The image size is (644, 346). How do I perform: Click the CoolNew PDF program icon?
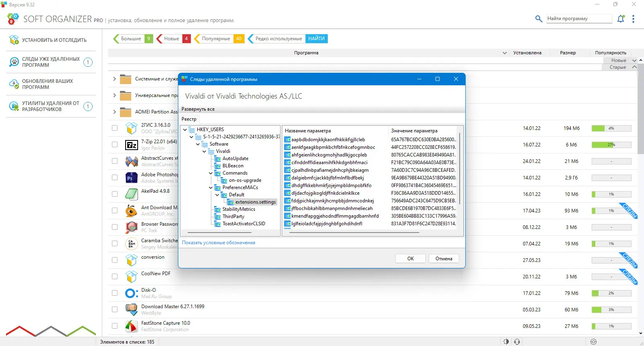[132, 277]
